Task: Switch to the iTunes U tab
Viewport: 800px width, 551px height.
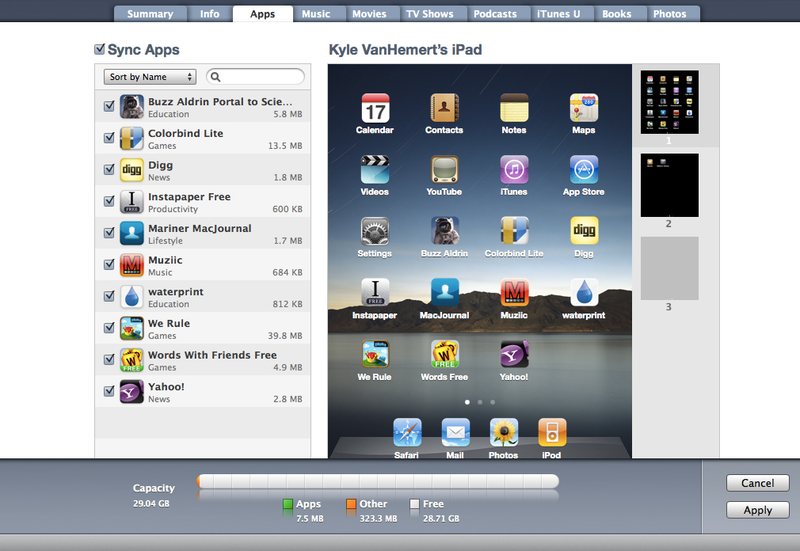Action: pyautogui.click(x=559, y=14)
